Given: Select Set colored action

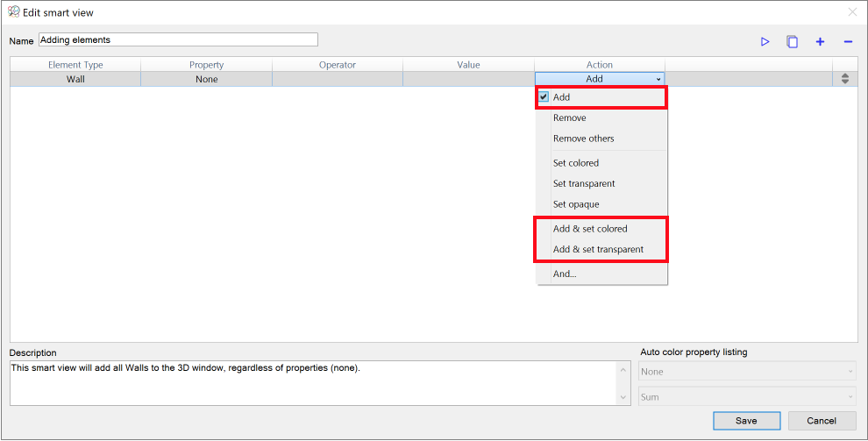Looking at the screenshot, I should click(602, 163).
